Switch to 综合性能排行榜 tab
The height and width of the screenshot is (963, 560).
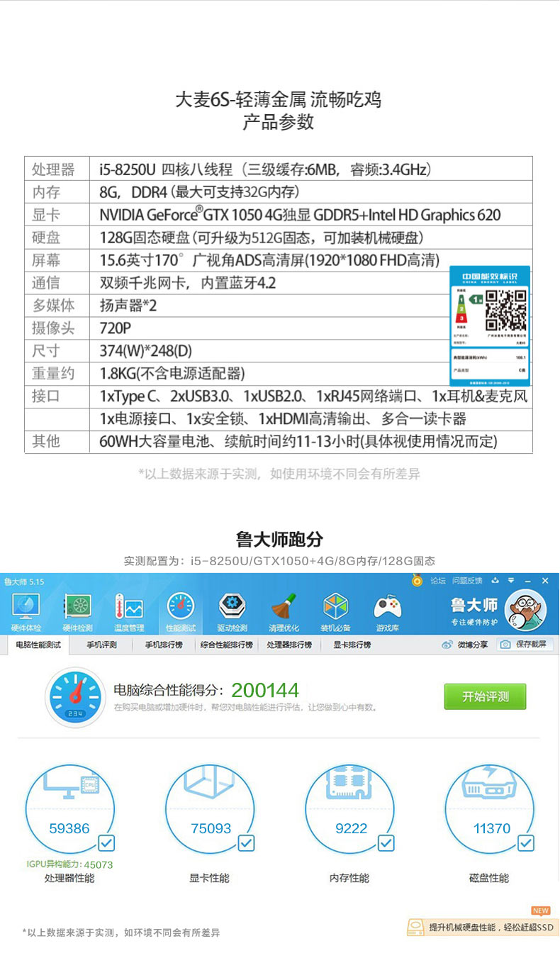227,645
